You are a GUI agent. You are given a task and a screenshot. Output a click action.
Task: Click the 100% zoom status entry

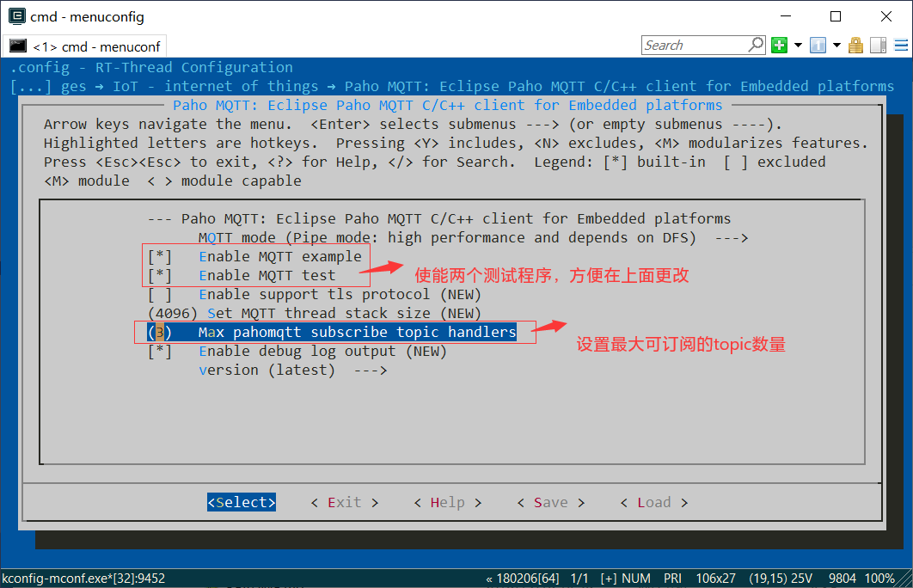[879, 579]
